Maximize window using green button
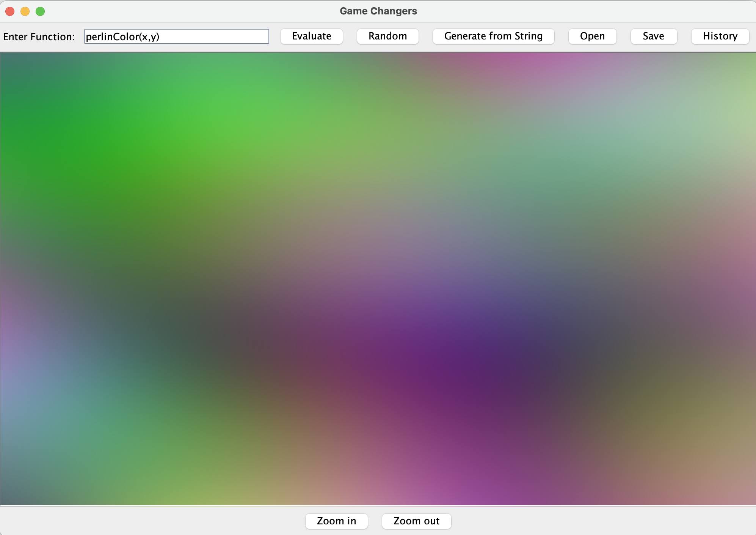This screenshot has width=756, height=535. click(x=40, y=11)
